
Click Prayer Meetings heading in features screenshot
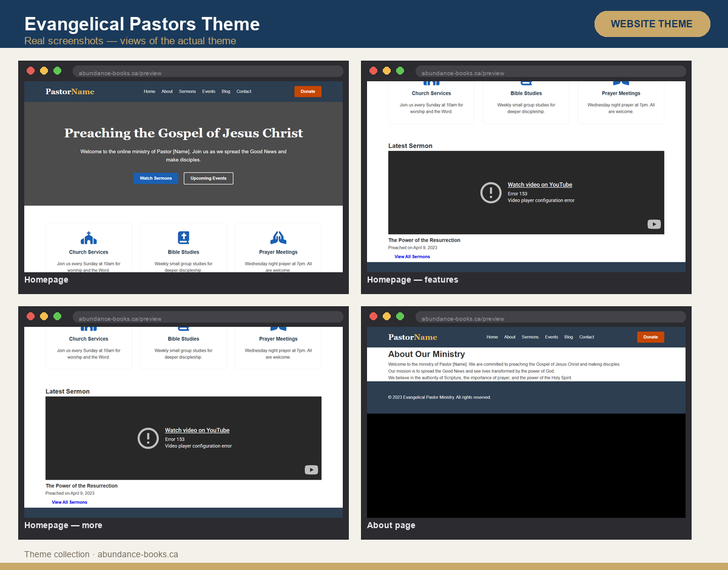[x=621, y=93]
